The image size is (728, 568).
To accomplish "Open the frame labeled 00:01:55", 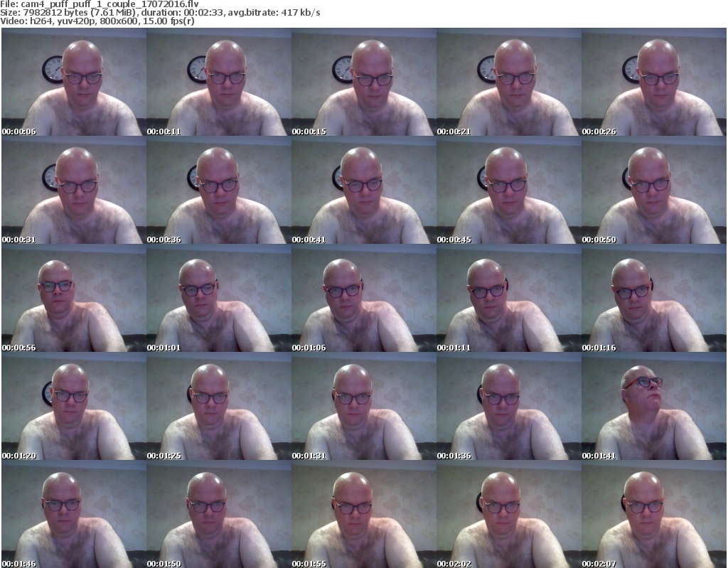I will [364, 514].
